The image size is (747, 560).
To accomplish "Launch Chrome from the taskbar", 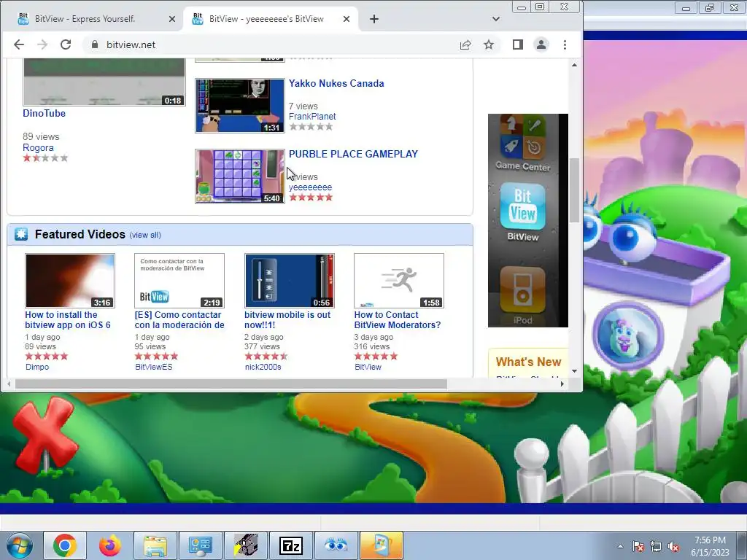I will tap(65, 545).
